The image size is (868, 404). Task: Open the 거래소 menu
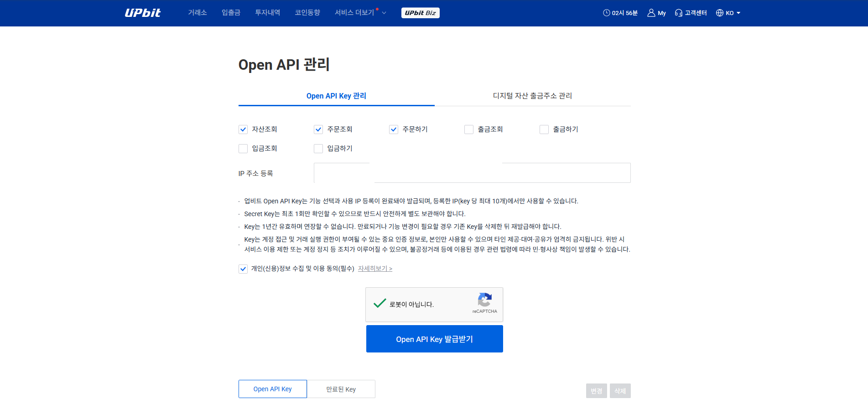(198, 13)
